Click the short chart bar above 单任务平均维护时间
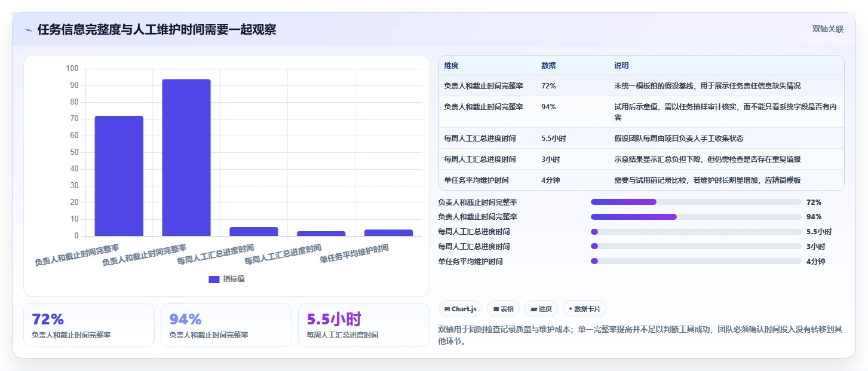The height and width of the screenshot is (371, 868). coord(389,233)
